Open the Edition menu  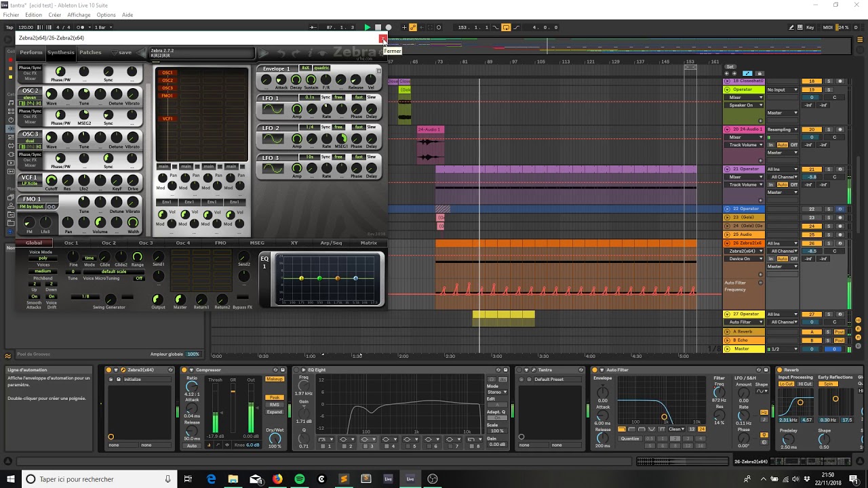[x=33, y=14]
